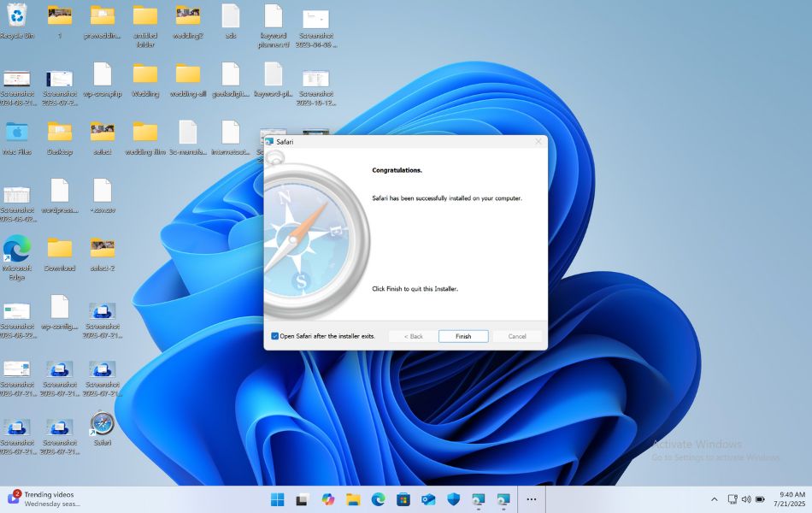Select the Mac Files folder icon
Viewport: 812px width, 513px height.
point(16,133)
